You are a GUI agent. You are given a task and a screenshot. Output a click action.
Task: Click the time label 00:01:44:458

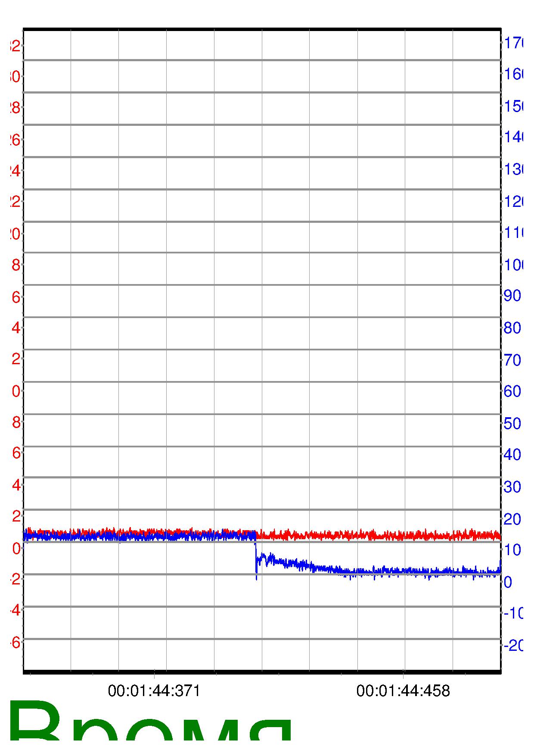click(403, 691)
